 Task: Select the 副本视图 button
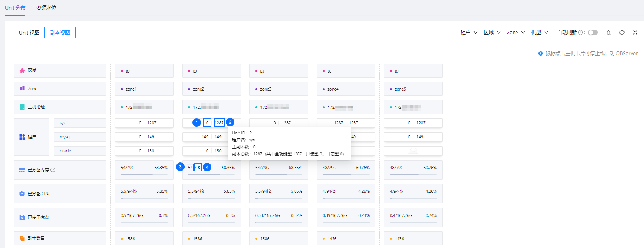point(60,33)
